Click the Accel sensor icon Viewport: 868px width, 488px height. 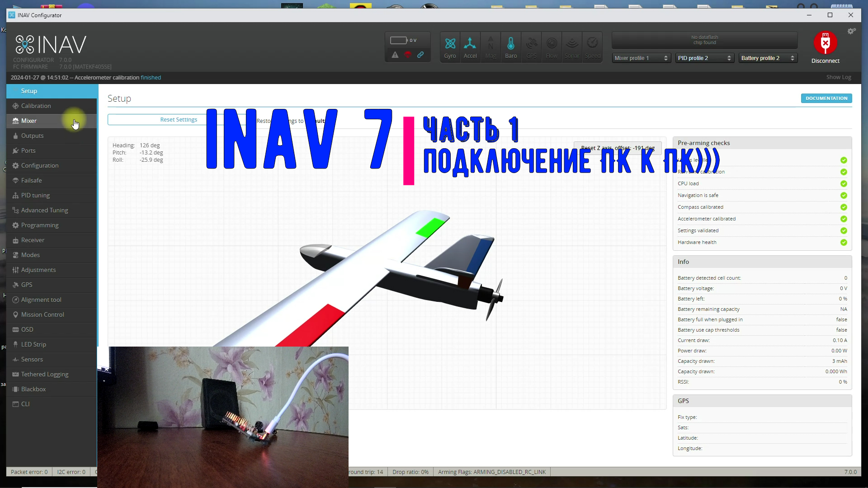470,47
